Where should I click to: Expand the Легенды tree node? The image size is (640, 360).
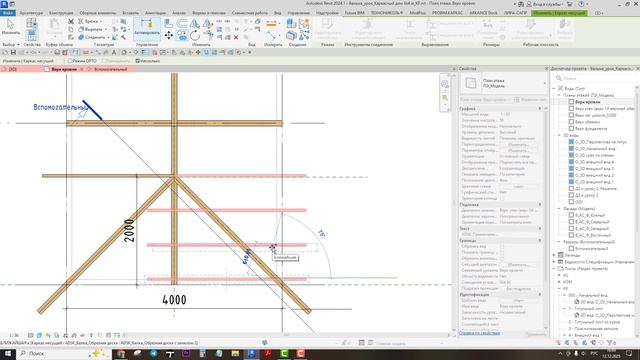click(554, 255)
